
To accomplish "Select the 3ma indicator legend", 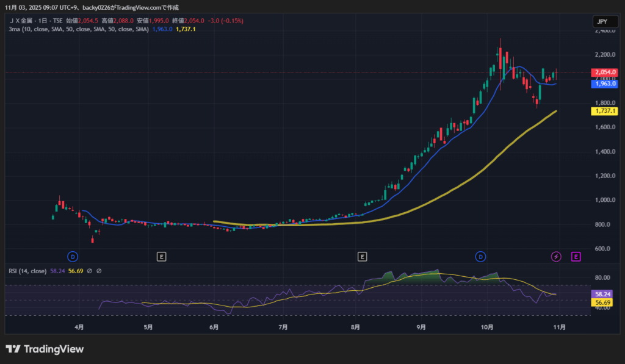I will tap(78, 29).
